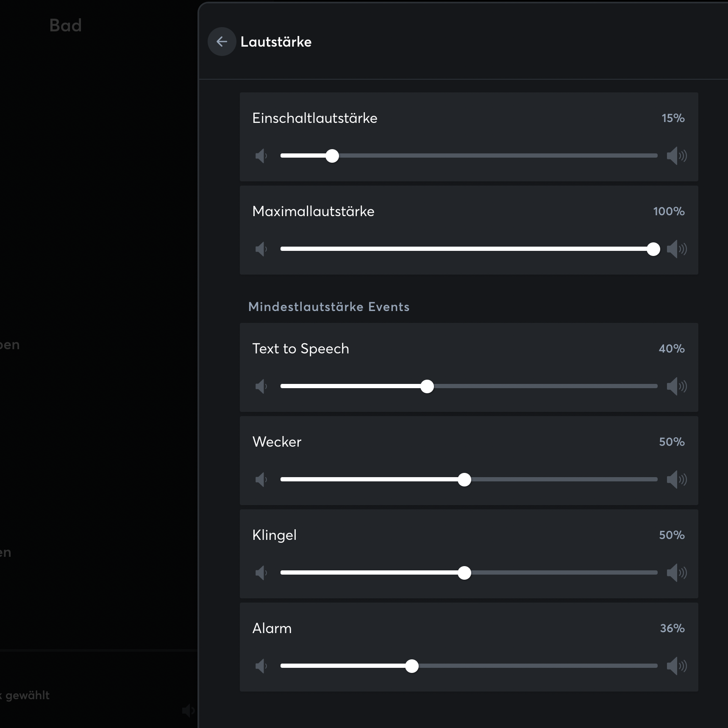Click the Text to Speech slider handle

pos(427,386)
